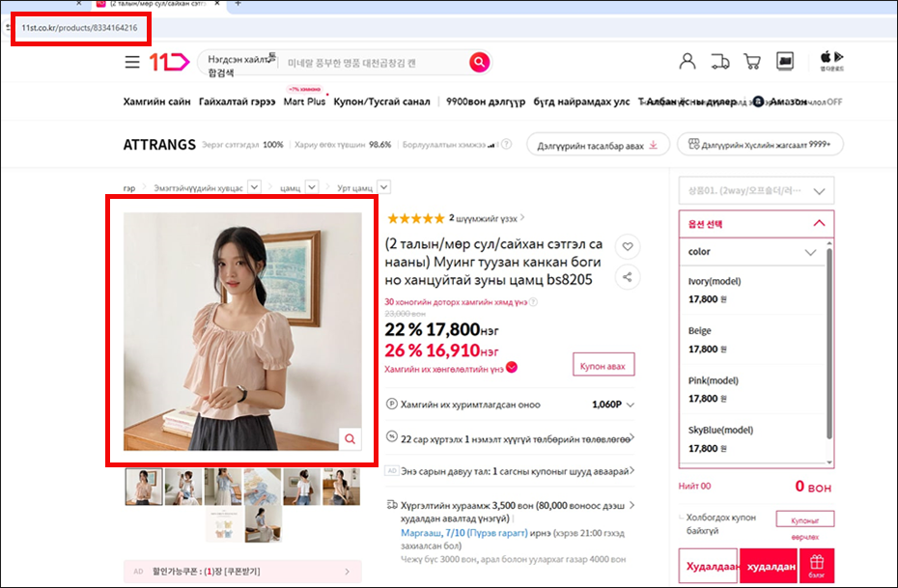This screenshot has width=898, height=588.
Task: Expand the 1,060P points details chevron
Action: point(631,405)
